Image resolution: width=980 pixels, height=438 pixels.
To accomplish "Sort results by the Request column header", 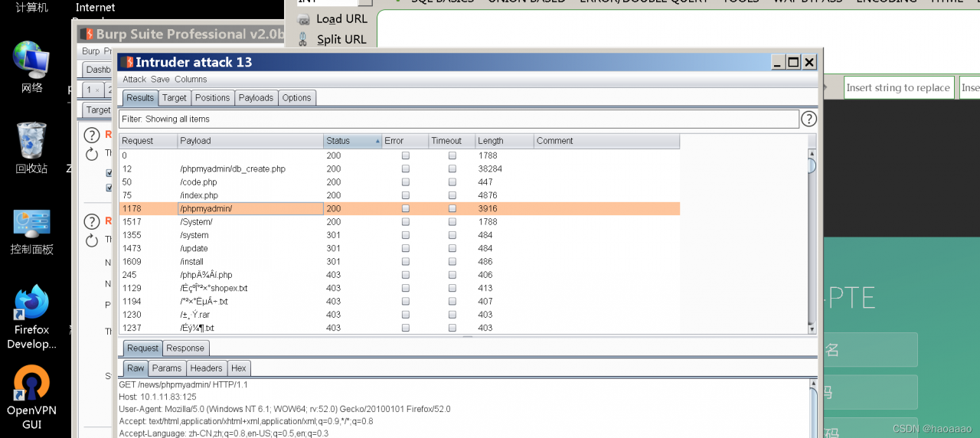I will coord(149,141).
